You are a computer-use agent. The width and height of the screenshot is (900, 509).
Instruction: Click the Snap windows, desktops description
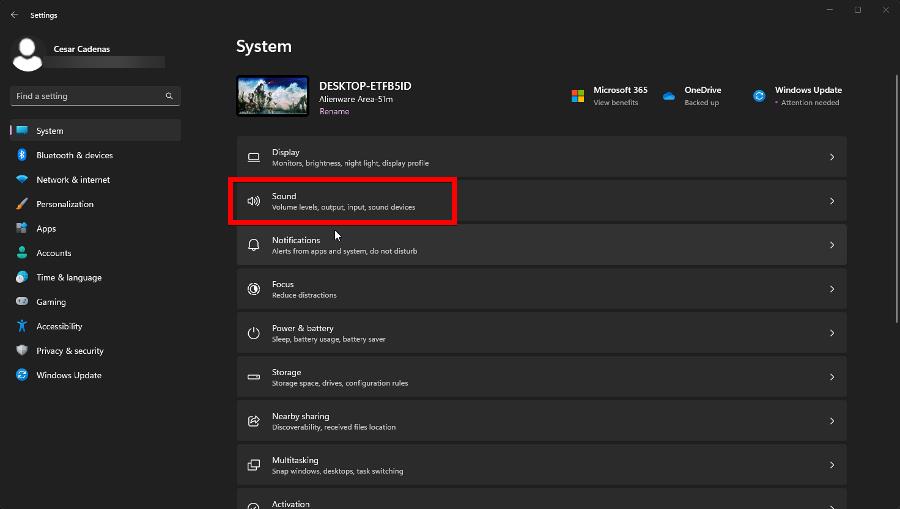(338, 471)
